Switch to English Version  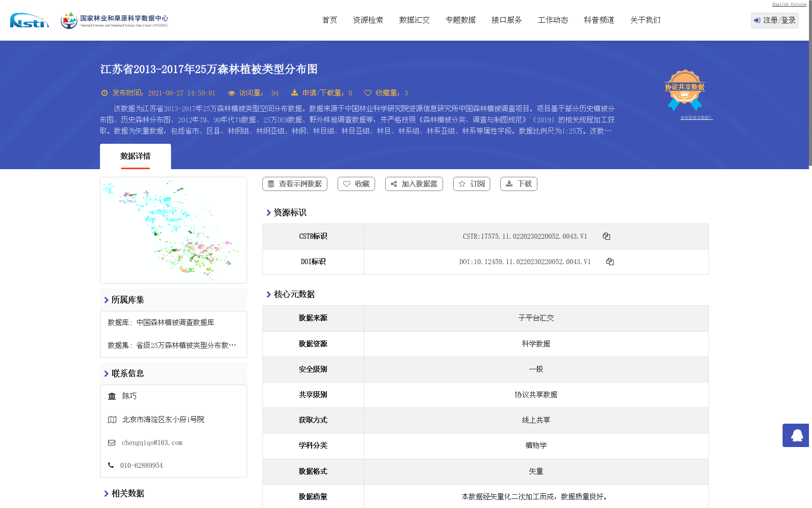(789, 4)
